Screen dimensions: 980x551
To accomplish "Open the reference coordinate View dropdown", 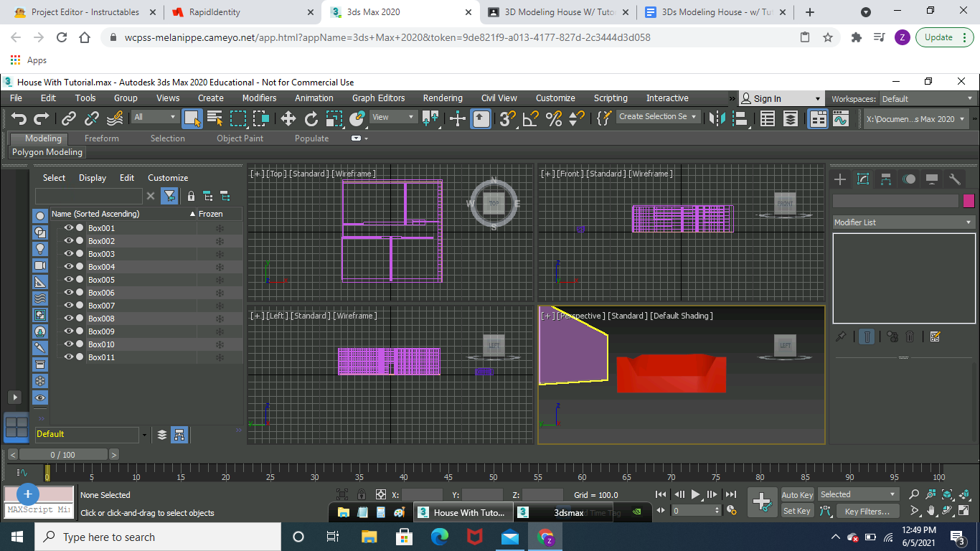I will (393, 117).
